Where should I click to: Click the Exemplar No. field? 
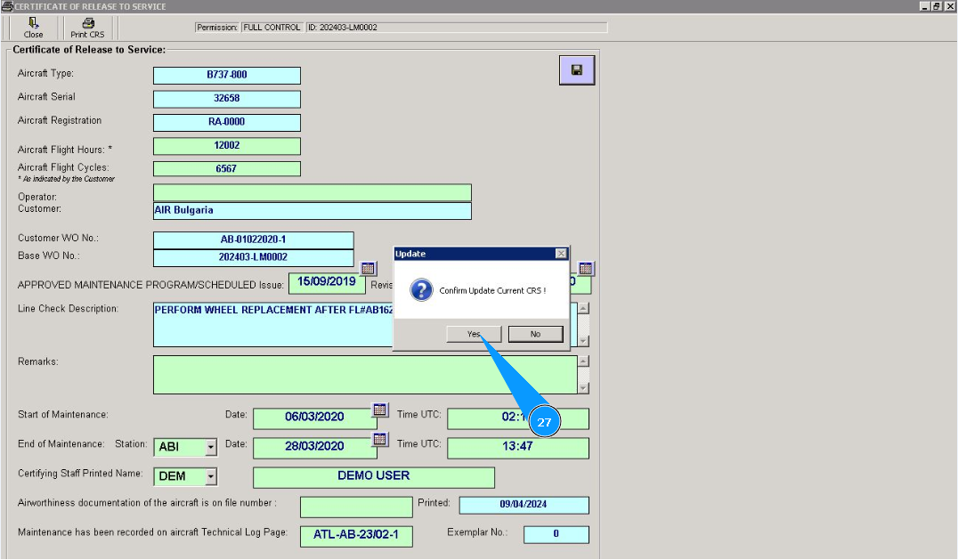556,534
